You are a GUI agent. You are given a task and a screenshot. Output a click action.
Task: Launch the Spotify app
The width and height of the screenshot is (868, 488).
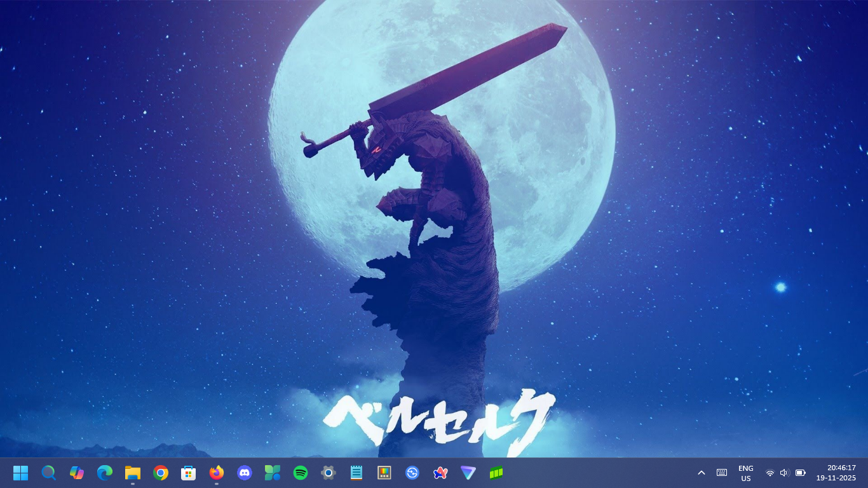[301, 473]
